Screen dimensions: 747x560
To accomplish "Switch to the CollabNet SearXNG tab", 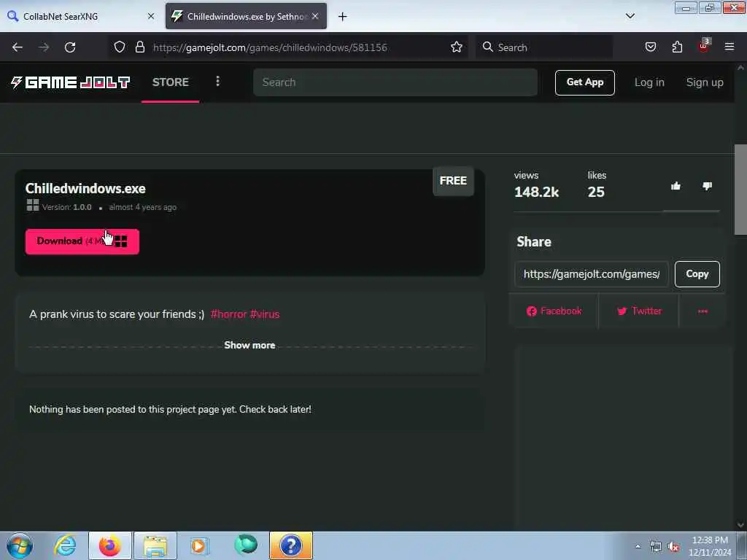I will click(x=81, y=16).
